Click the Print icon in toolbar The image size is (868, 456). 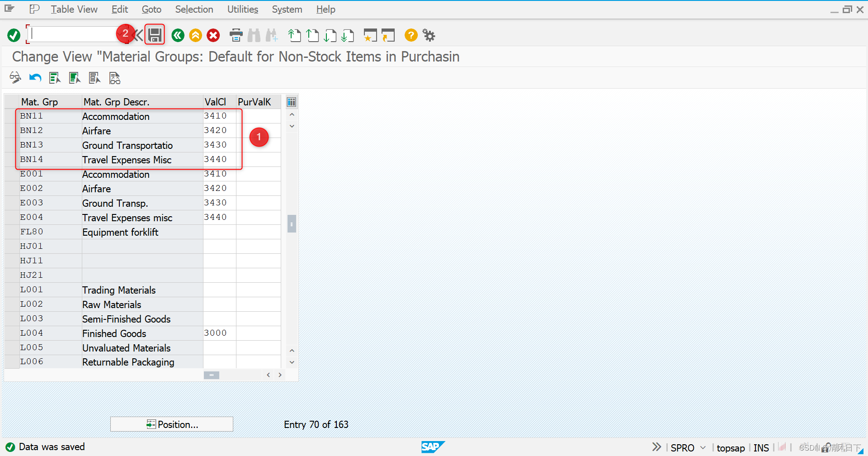pos(236,35)
